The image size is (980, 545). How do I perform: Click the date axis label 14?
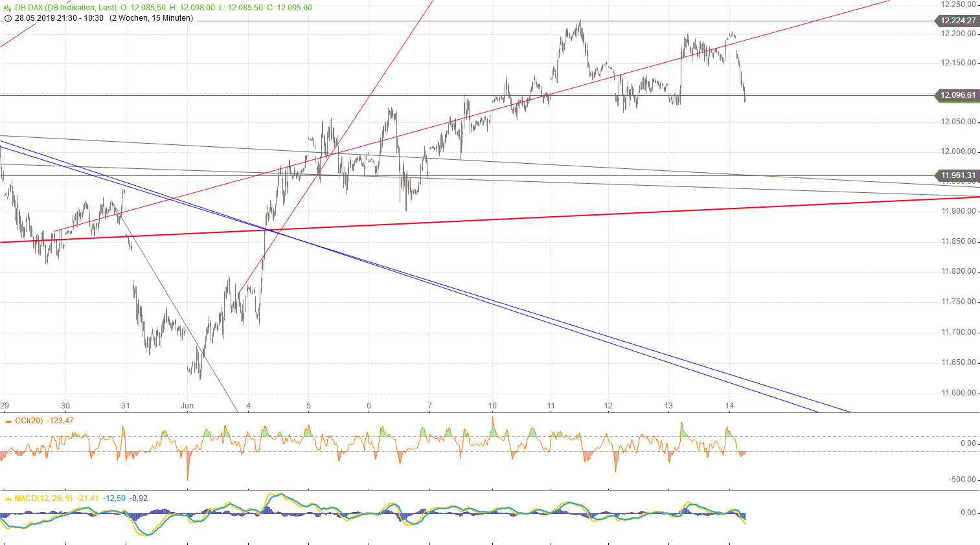pyautogui.click(x=730, y=406)
